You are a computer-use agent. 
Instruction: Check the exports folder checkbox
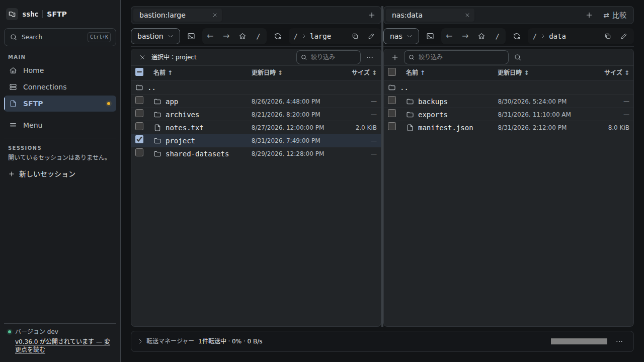coord(392,113)
